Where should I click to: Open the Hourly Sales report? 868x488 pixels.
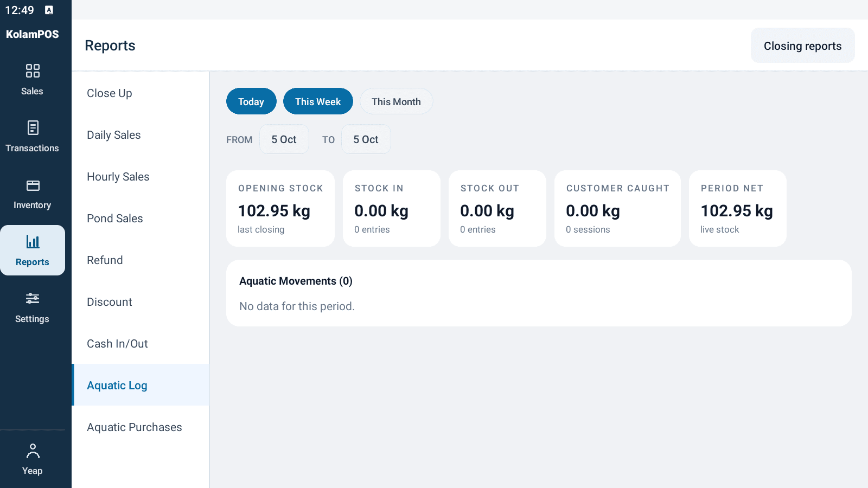tap(141, 177)
